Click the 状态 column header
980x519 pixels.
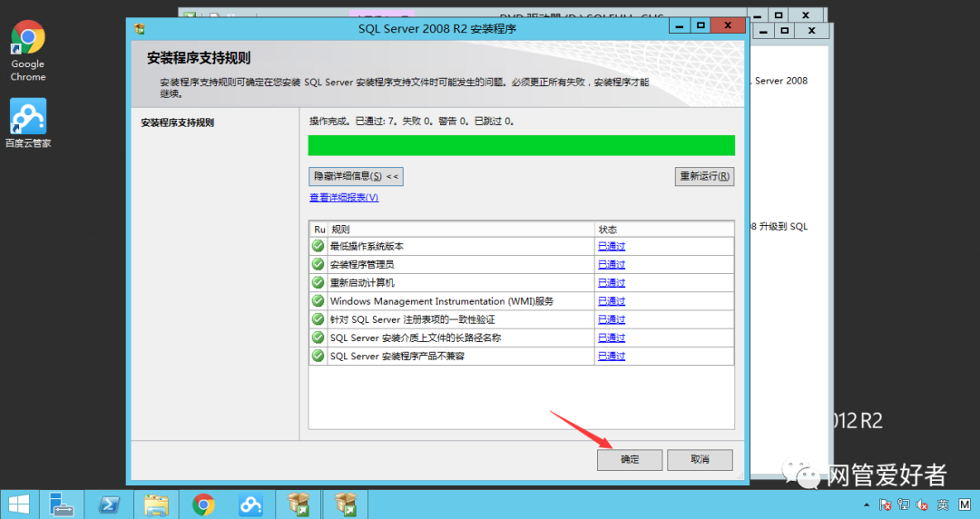(x=663, y=229)
